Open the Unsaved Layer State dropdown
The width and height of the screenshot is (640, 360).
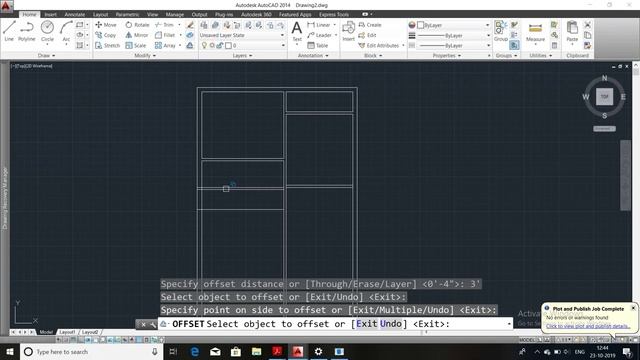(x=242, y=35)
